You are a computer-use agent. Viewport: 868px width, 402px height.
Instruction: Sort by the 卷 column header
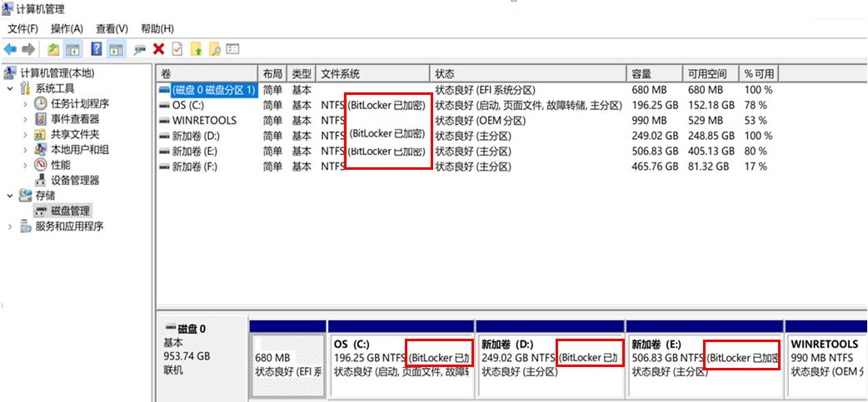click(207, 74)
